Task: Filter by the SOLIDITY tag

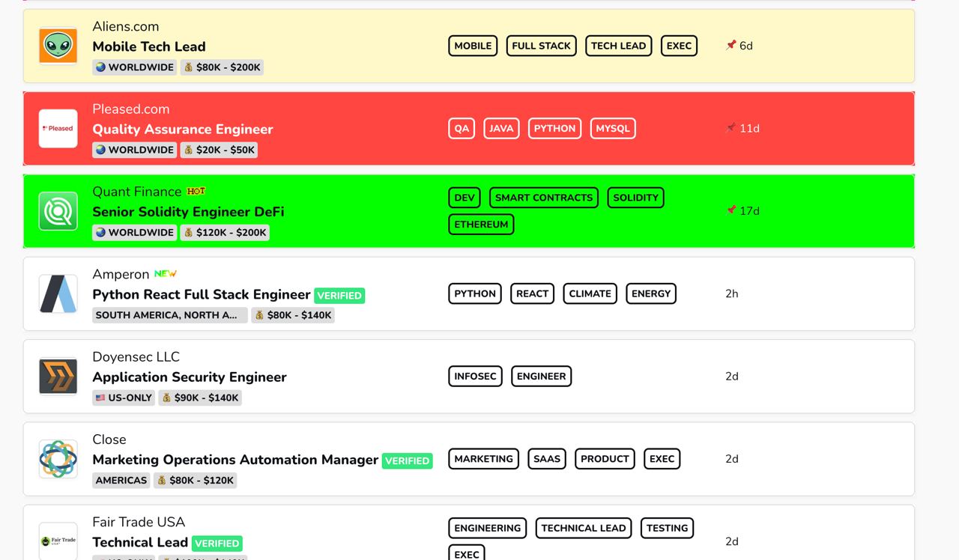Action: point(635,198)
